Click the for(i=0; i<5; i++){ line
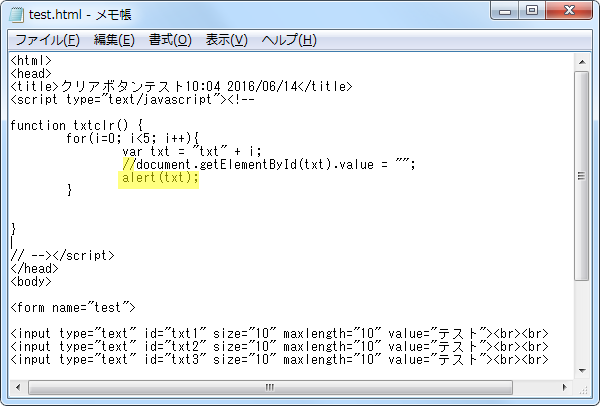This screenshot has height=406, width=600. [133, 139]
